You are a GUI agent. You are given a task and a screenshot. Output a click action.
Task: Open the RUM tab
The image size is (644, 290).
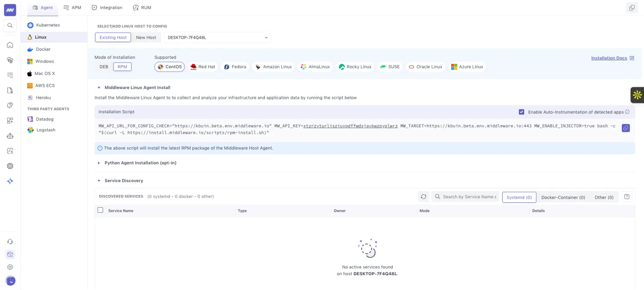point(142,8)
